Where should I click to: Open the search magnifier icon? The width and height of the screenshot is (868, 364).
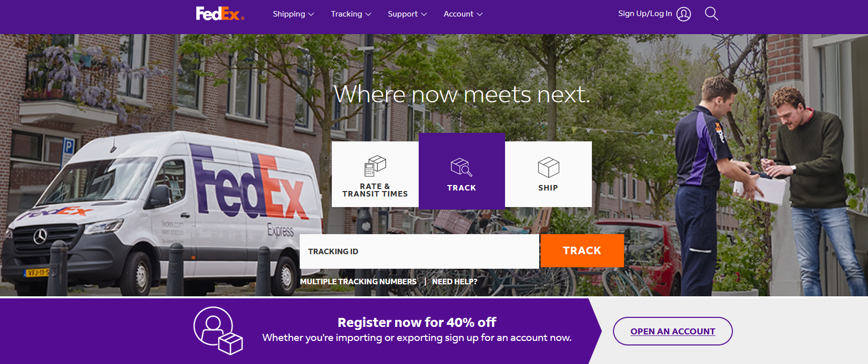coord(711,14)
